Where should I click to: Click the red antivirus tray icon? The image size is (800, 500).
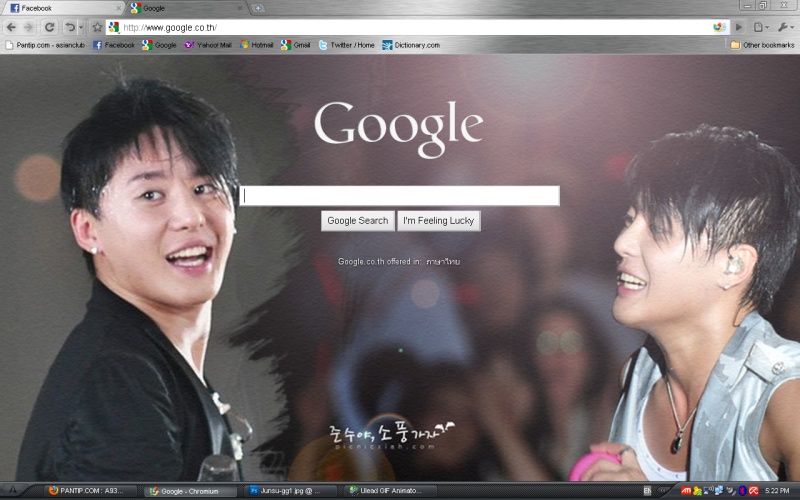point(753,491)
